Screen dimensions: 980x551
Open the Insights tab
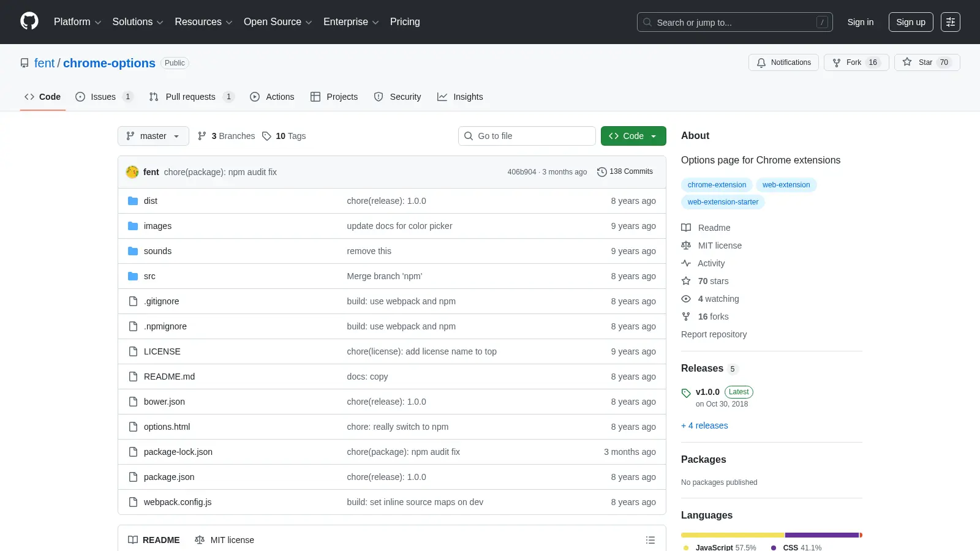(x=460, y=97)
